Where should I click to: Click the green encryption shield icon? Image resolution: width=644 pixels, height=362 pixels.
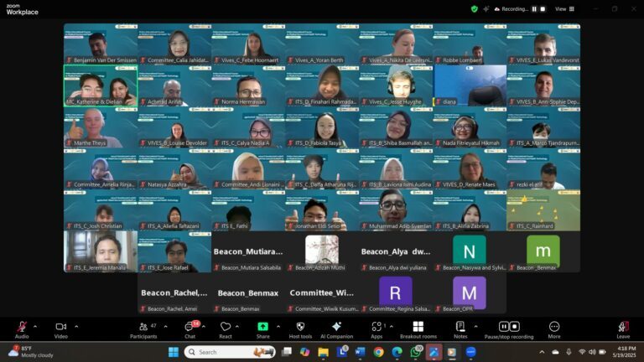pyautogui.click(x=475, y=8)
